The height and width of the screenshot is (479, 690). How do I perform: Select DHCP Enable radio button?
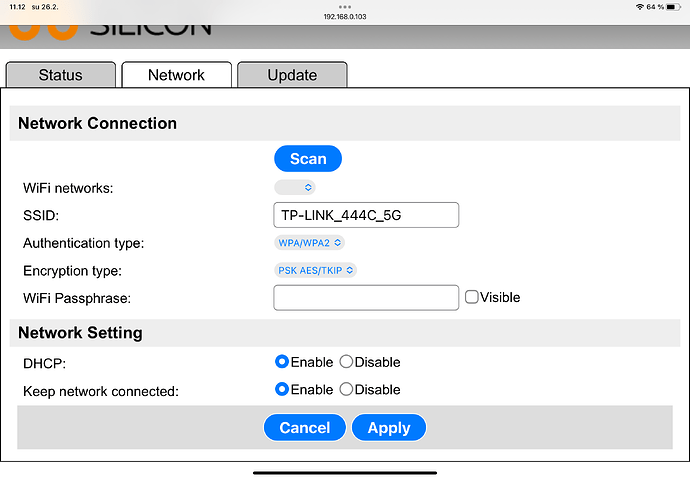[x=282, y=362]
